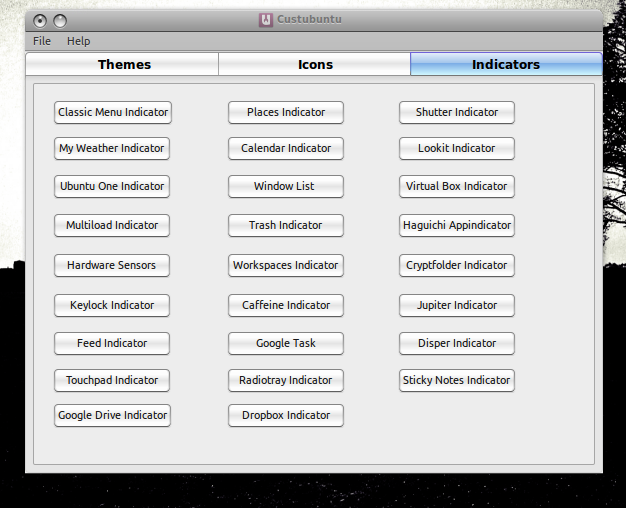Viewport: 626px width, 508px height.
Task: Click the Hardware Sensors button
Action: click(112, 265)
